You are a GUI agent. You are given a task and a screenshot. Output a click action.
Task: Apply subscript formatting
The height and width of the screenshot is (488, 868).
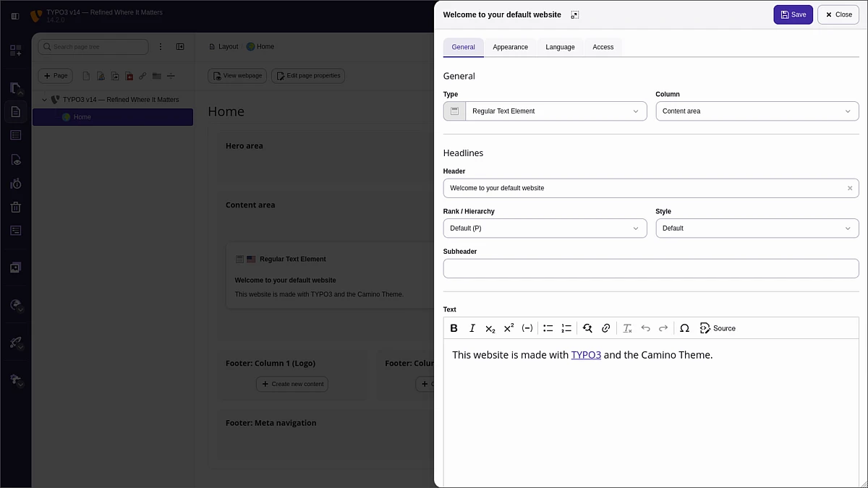pos(490,328)
